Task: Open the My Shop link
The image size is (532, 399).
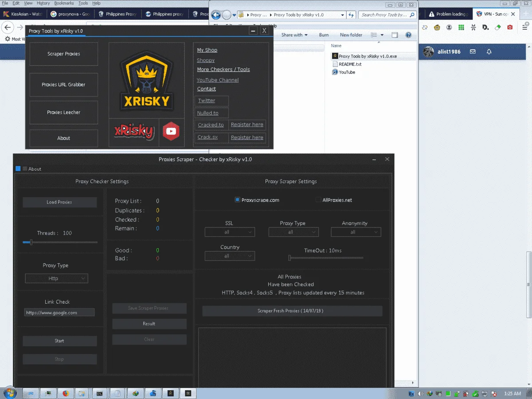Action: point(207,50)
